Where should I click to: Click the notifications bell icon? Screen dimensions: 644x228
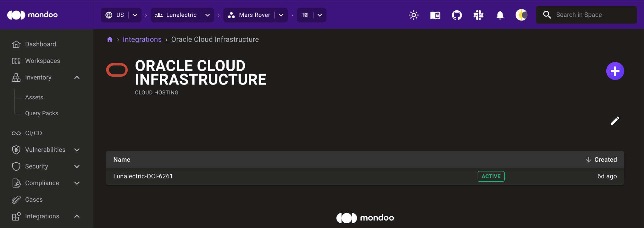pos(500,15)
